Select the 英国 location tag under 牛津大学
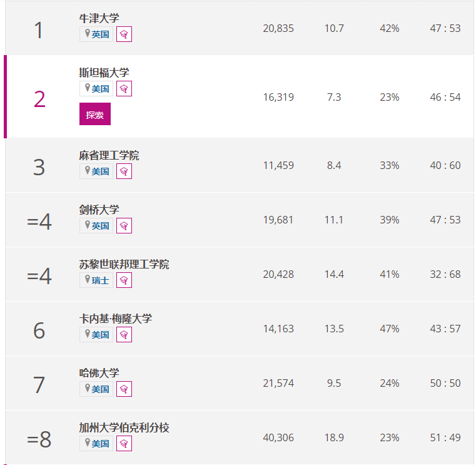This screenshot has height=465, width=476. (96, 34)
